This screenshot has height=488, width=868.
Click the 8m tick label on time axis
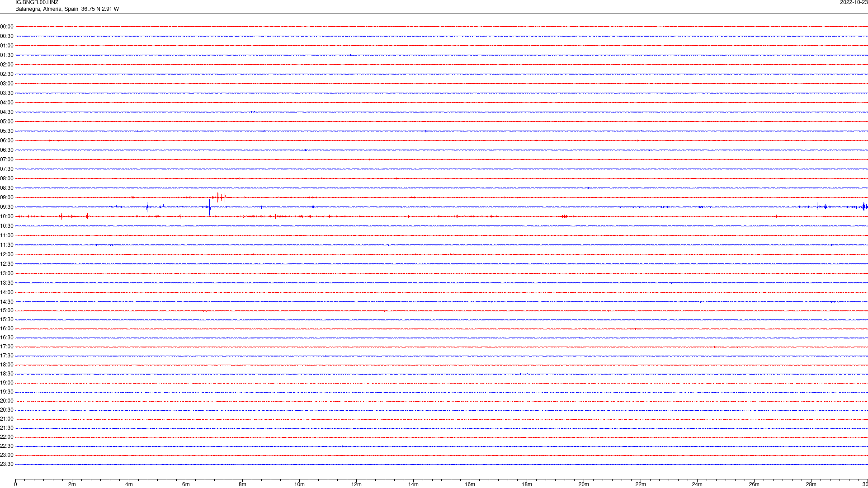pyautogui.click(x=242, y=484)
